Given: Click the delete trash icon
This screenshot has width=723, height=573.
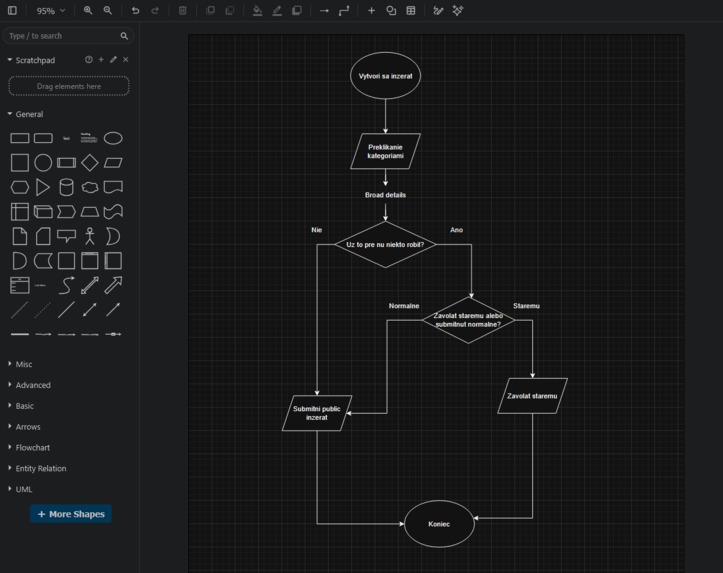Looking at the screenshot, I should [183, 10].
